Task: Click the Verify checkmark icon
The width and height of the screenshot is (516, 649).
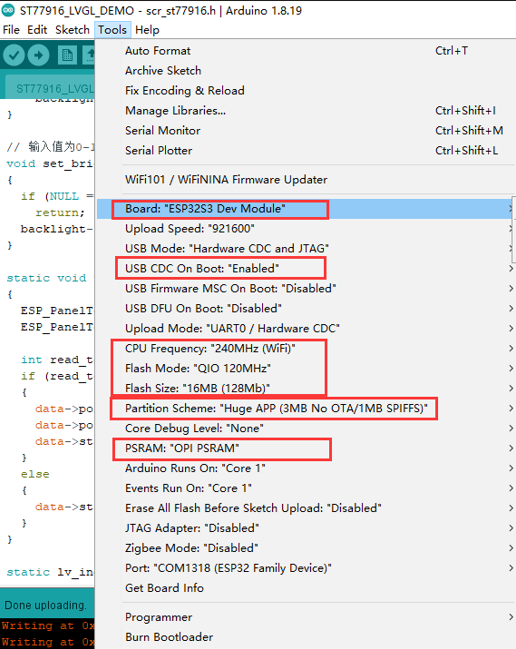Action: [14, 55]
